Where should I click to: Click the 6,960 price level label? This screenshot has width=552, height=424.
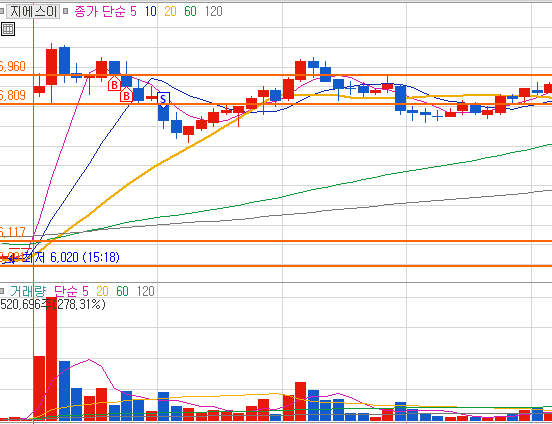[13, 66]
